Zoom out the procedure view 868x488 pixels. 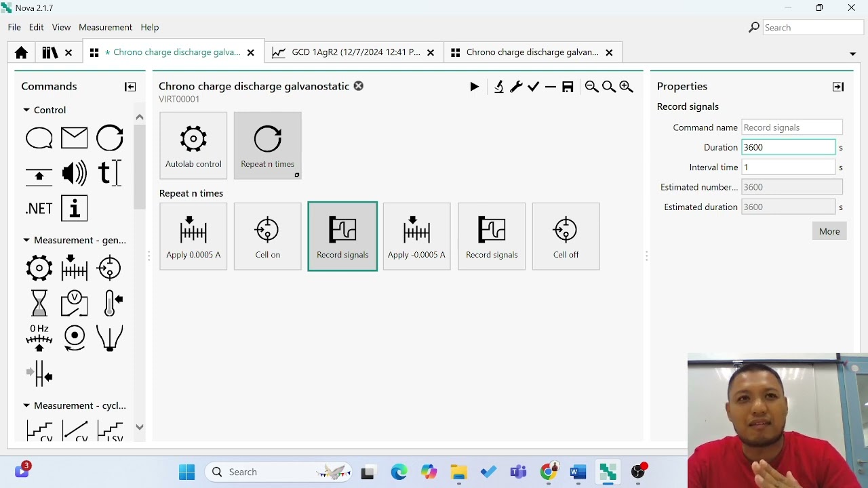pos(591,86)
